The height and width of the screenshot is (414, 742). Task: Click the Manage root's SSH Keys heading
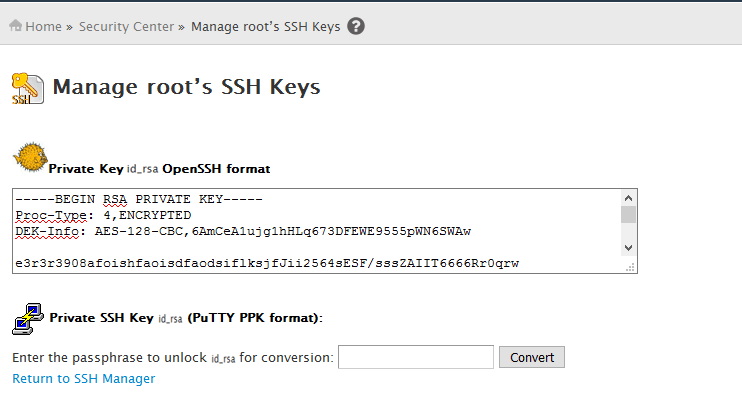[186, 87]
